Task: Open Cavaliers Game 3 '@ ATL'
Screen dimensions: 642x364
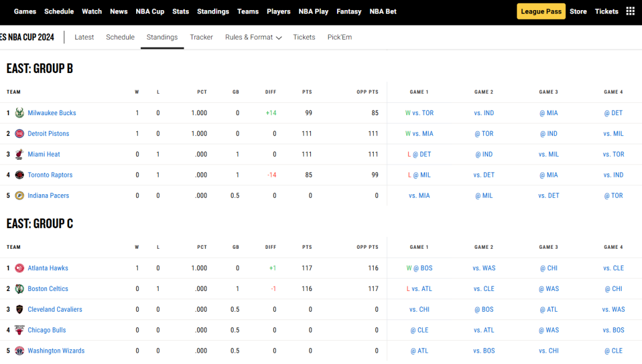Action: (549, 309)
